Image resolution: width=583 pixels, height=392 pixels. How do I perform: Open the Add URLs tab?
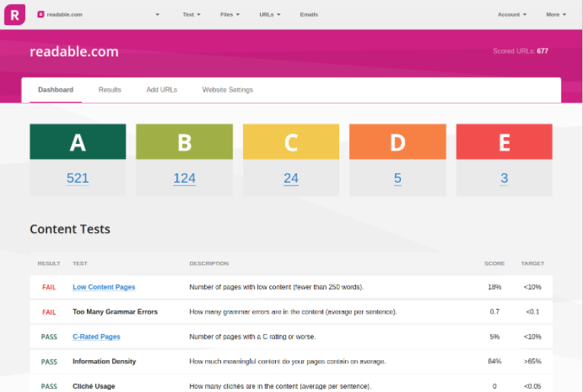[162, 90]
